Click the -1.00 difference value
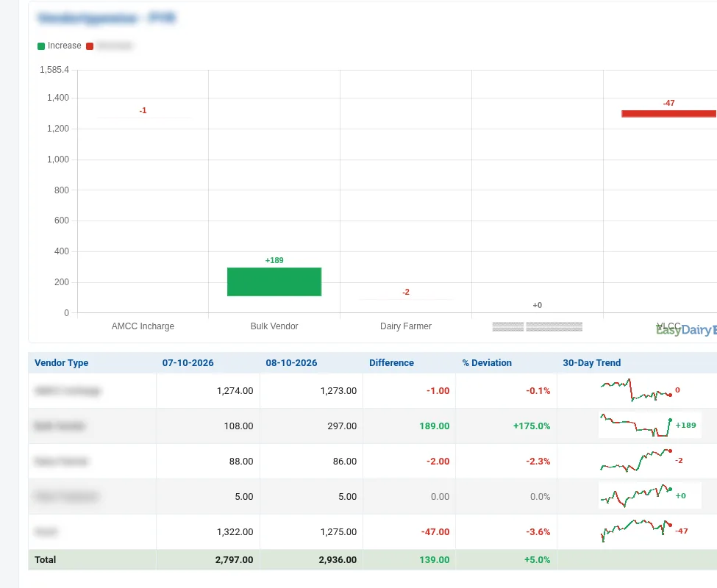The height and width of the screenshot is (588, 717). (438, 390)
